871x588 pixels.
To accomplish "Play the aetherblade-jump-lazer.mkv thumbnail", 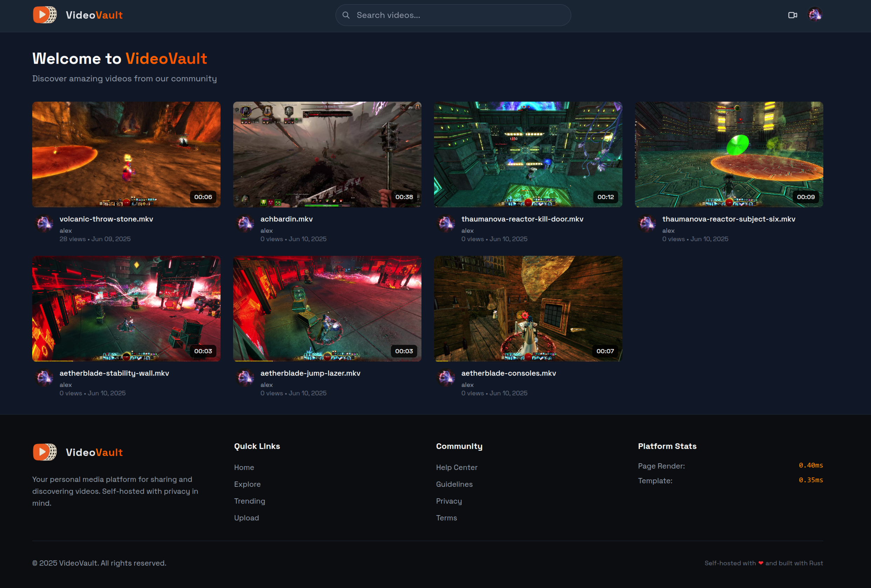I will click(327, 308).
